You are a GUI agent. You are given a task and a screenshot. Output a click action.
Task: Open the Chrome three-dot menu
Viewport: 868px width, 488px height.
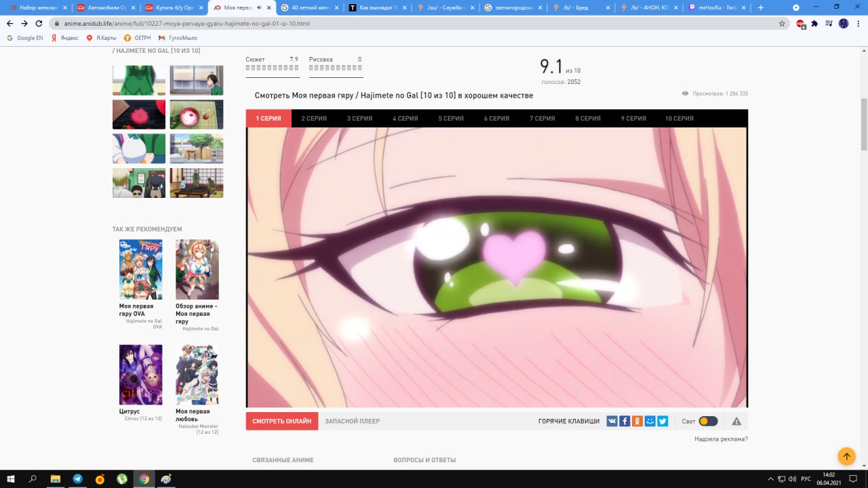pos(858,23)
